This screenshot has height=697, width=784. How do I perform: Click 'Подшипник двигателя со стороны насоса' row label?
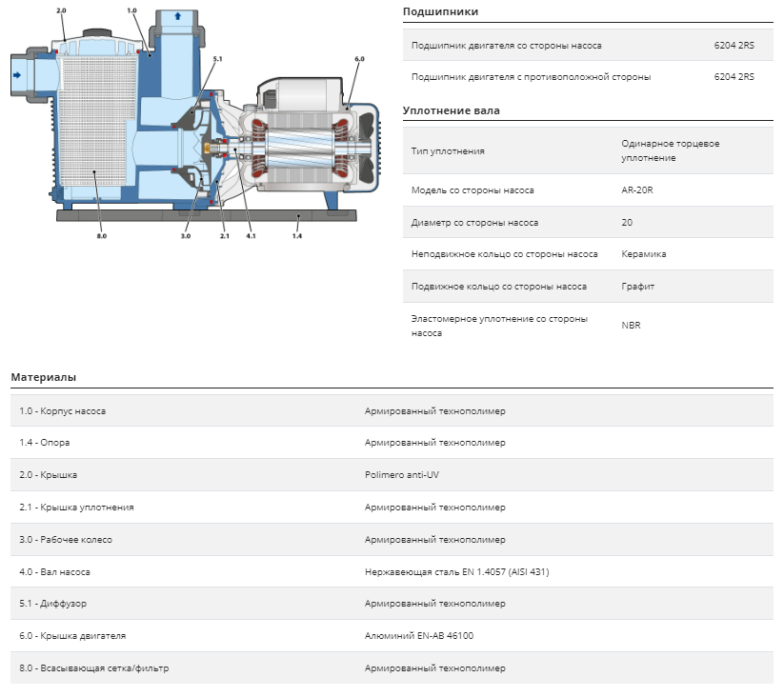pyautogui.click(x=506, y=46)
